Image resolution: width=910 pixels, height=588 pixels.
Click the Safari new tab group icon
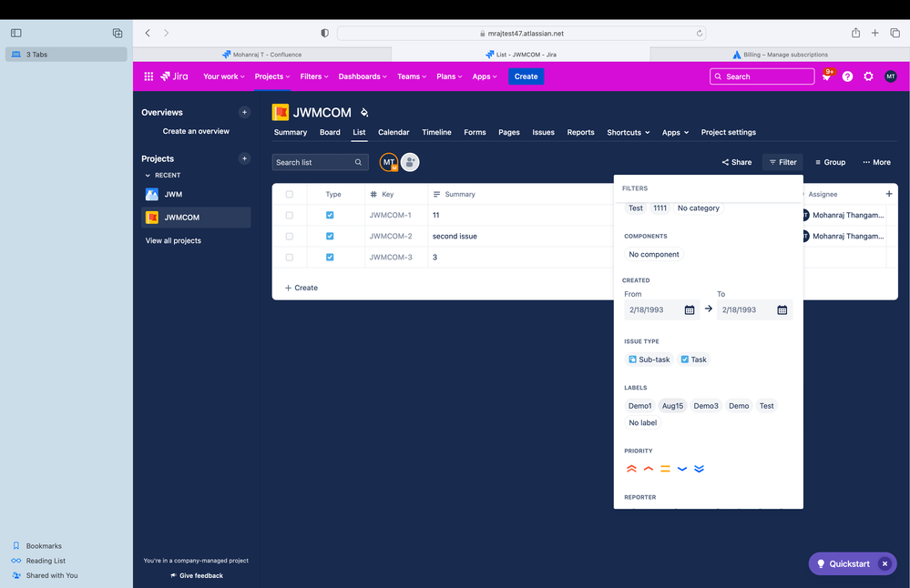point(118,33)
